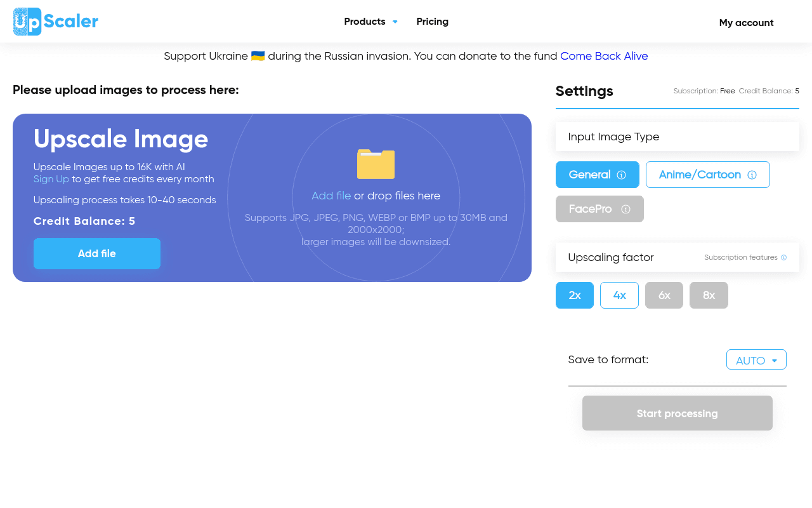Click Add file link in drop zone

(331, 196)
